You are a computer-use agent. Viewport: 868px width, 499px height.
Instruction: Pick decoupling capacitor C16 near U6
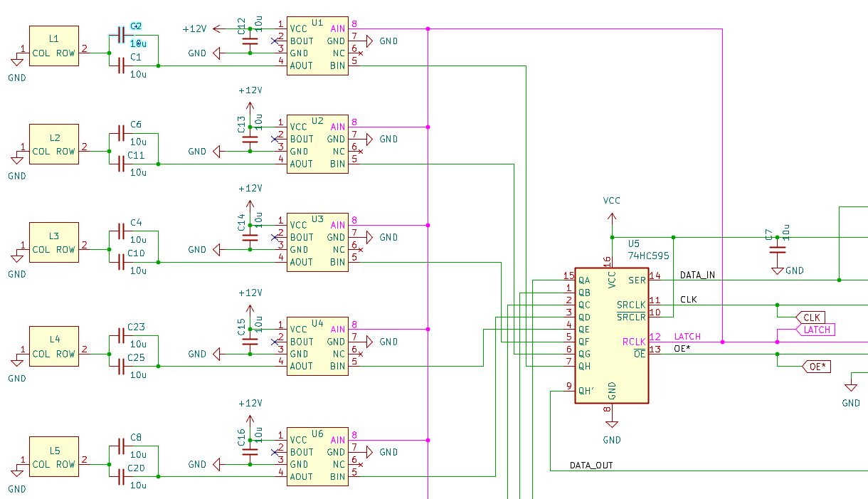click(250, 452)
